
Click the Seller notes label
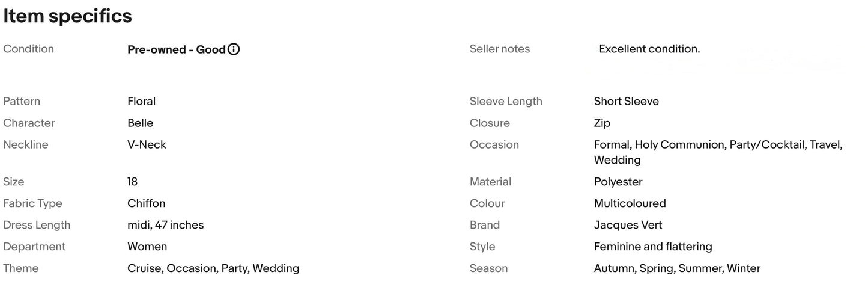click(500, 49)
